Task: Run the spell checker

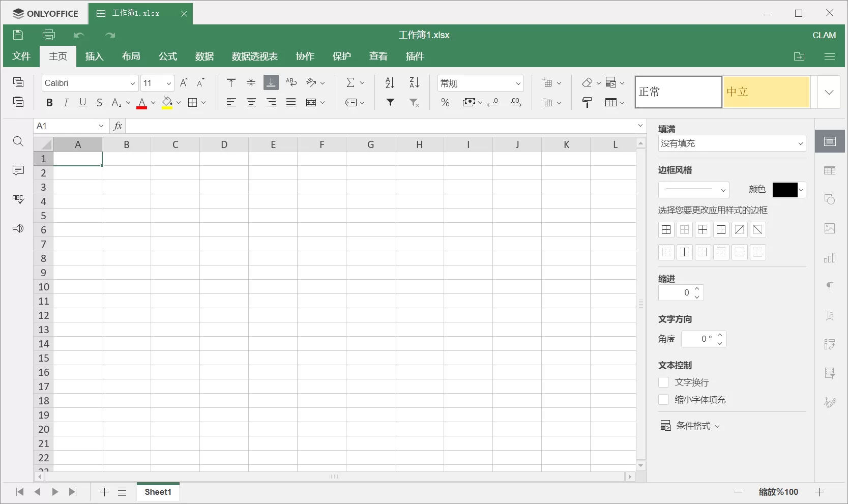Action: pos(18,199)
